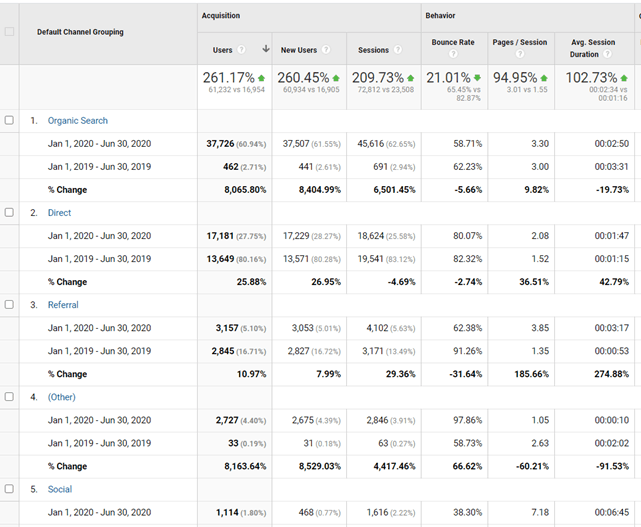Tick the checkbox for Direct row
The width and height of the screenshot is (641, 527).
click(x=10, y=212)
